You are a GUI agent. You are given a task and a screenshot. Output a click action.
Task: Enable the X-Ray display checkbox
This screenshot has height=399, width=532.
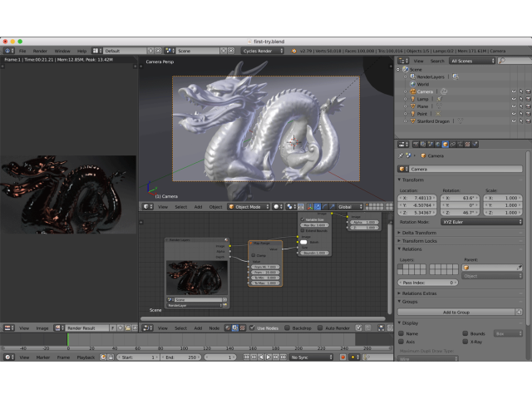pos(465,342)
